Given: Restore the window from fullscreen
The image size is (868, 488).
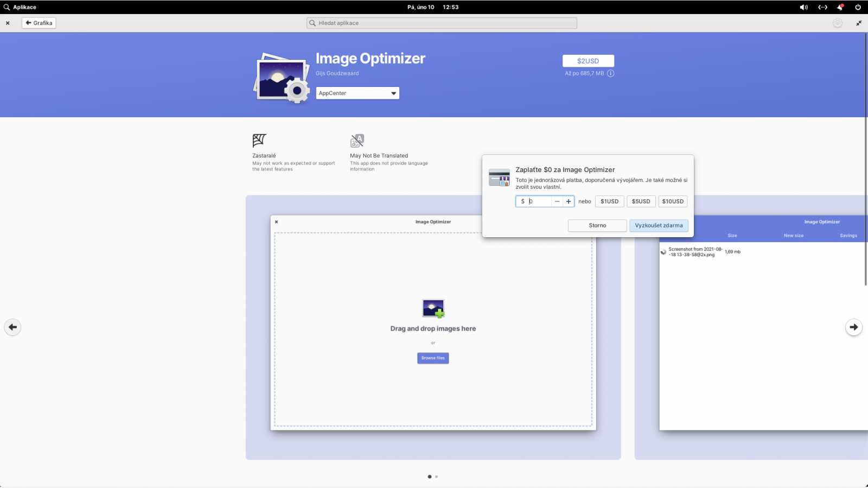Looking at the screenshot, I should click(859, 23).
